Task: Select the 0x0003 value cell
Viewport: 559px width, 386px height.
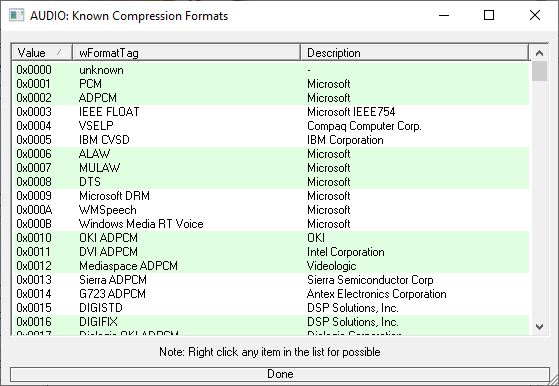Action: click(x=34, y=112)
